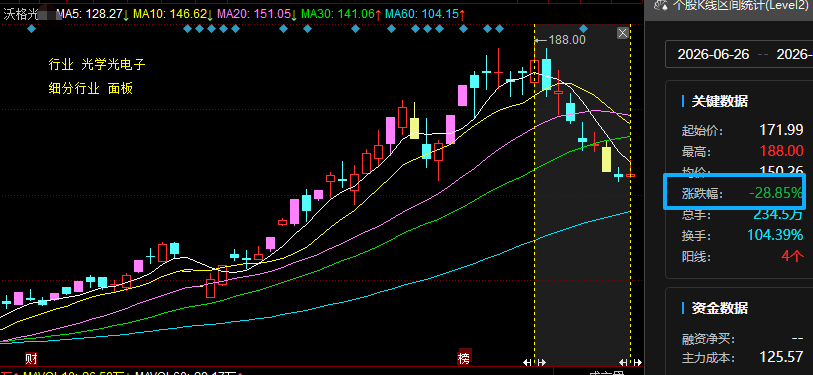Select the yellow MA10: 146.62 indicator label
Viewport: 813px width, 375px height.
pos(170,14)
